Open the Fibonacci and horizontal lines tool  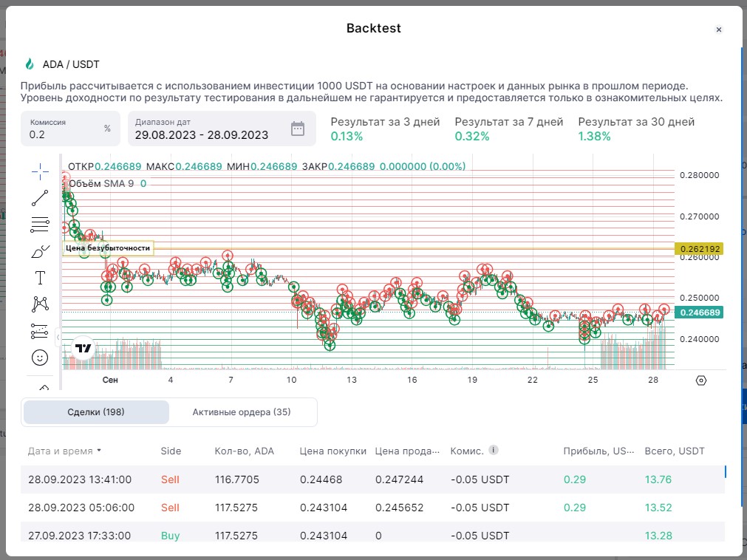pos(40,225)
